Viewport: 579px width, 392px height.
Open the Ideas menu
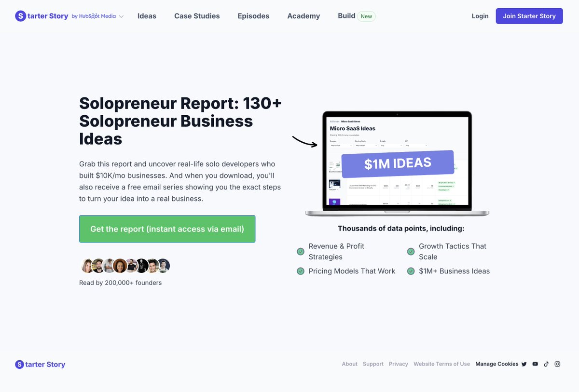point(147,16)
